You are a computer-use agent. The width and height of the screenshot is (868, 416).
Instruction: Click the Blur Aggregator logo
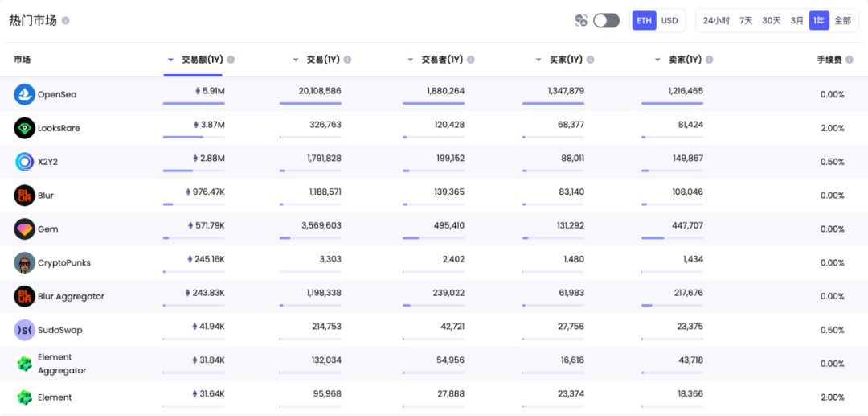coord(24,296)
